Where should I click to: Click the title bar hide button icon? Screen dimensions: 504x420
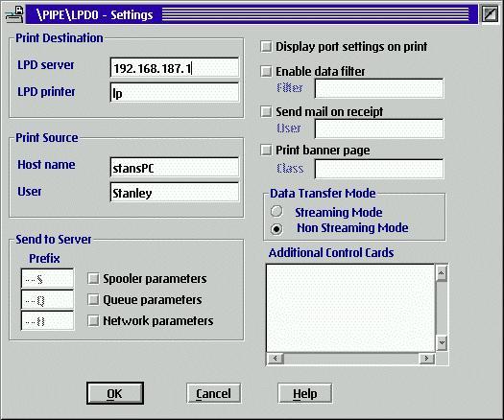click(490, 14)
